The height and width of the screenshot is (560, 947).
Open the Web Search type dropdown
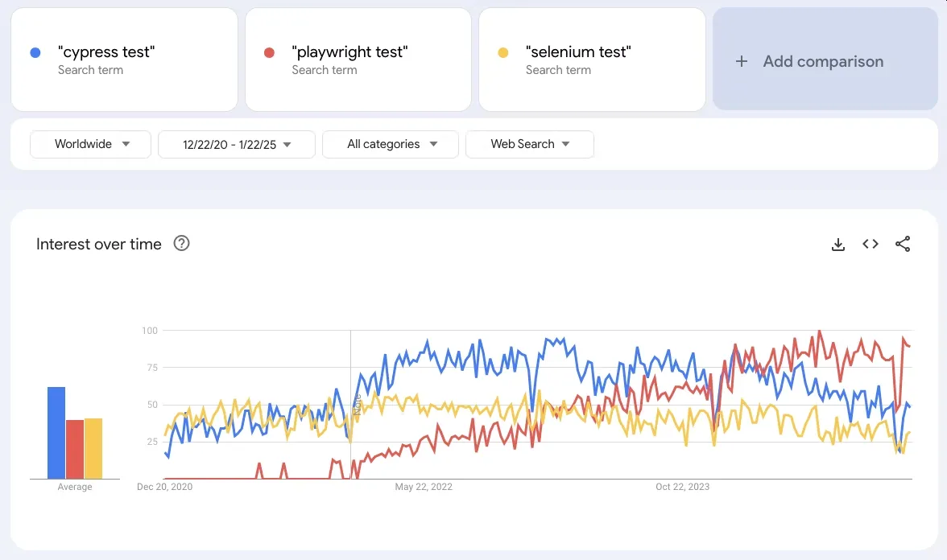coord(530,144)
